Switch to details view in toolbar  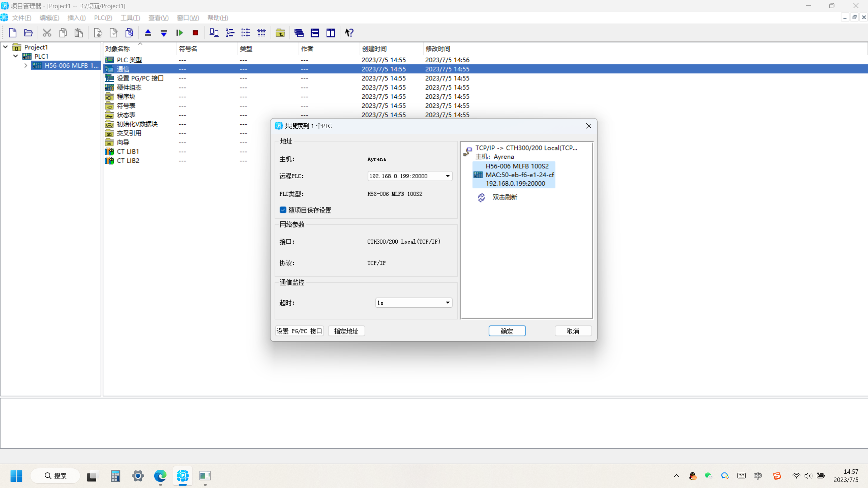261,33
